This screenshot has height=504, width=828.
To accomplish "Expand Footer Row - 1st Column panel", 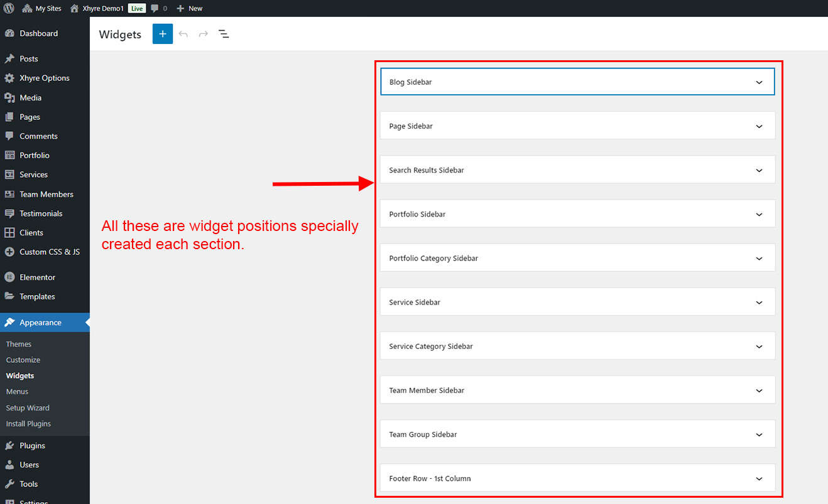I will point(577,478).
